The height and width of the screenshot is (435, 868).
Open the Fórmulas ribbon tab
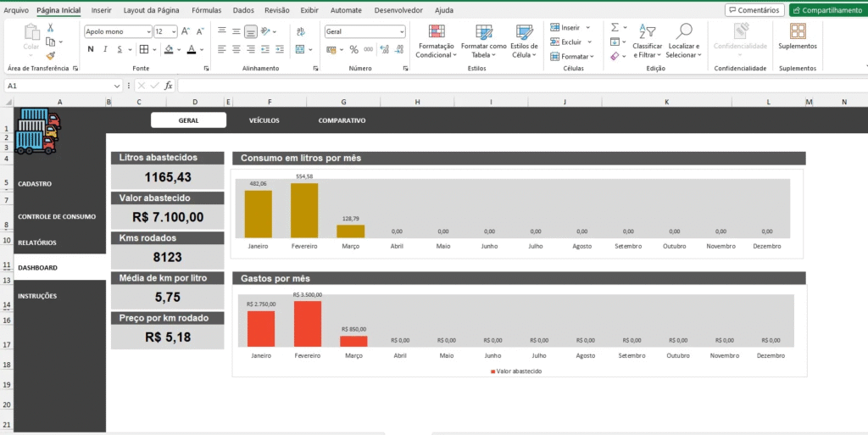click(206, 10)
